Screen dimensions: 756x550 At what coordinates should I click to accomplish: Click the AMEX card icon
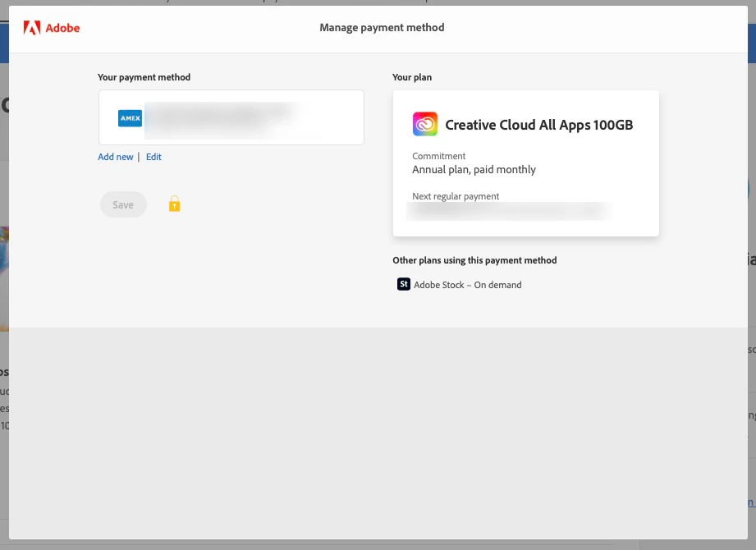click(131, 118)
